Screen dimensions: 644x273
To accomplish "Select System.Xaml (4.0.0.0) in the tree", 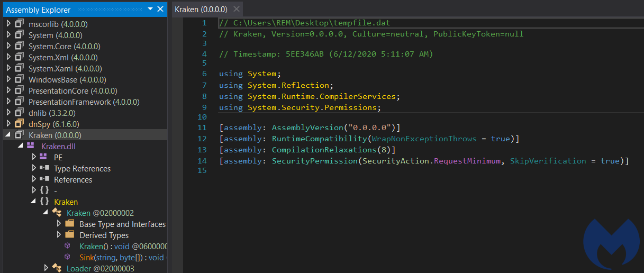I will pos(65,68).
